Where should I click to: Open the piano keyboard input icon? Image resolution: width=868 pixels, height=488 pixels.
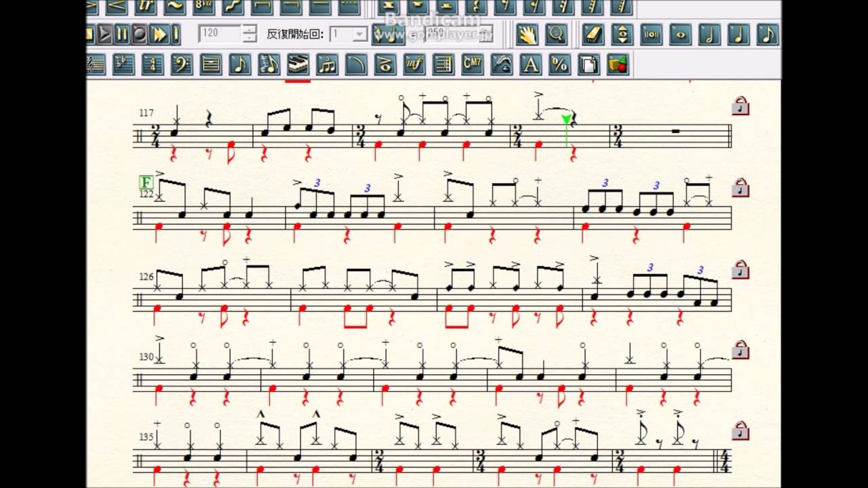(x=298, y=65)
